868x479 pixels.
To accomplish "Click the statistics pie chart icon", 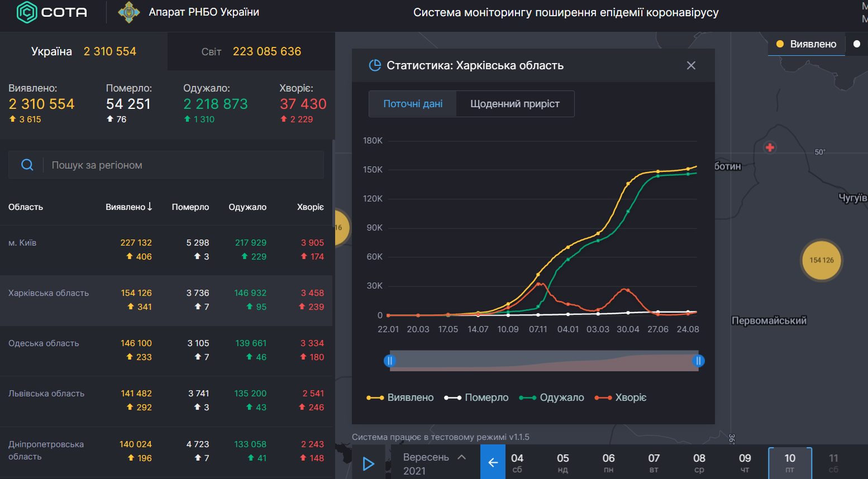I will tap(375, 65).
